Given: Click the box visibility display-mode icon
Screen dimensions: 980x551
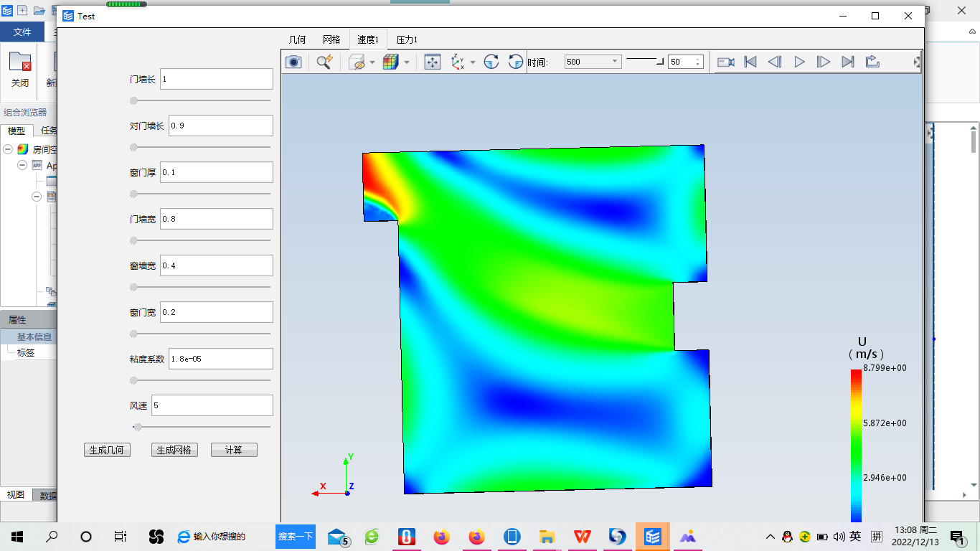Looking at the screenshot, I should click(x=357, y=62).
